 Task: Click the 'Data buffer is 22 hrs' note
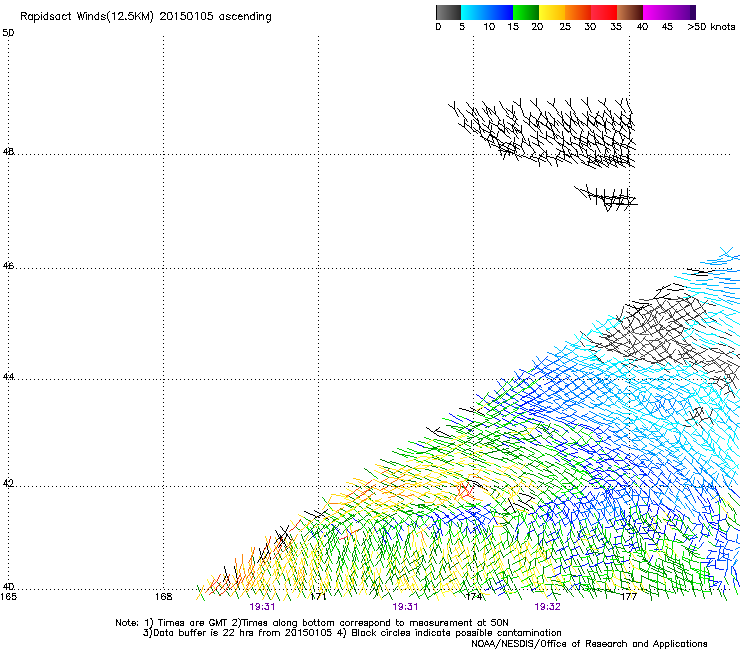pyautogui.click(x=352, y=633)
